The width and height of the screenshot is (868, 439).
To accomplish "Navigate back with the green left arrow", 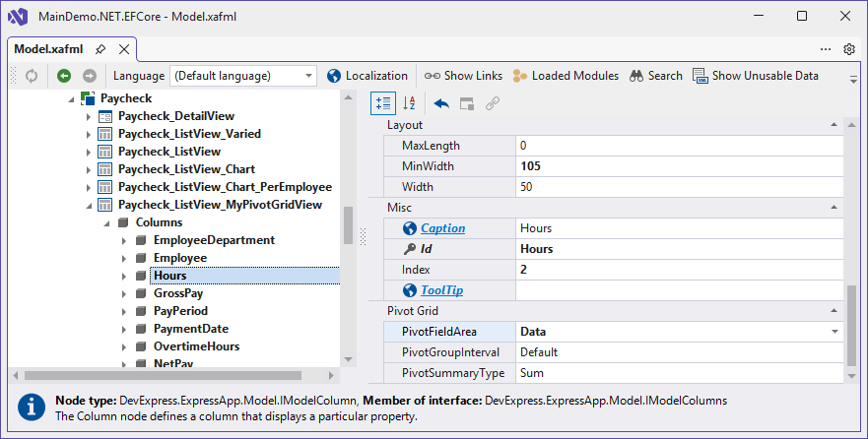I will 64,76.
